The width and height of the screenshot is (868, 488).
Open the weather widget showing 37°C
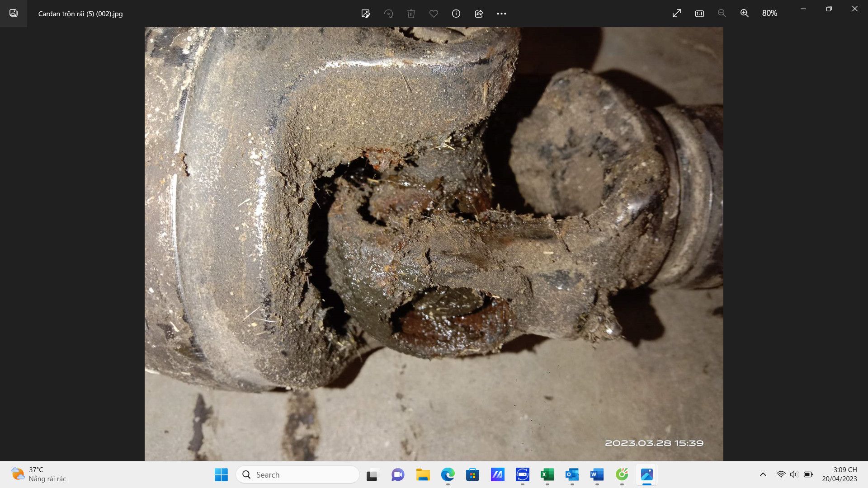point(39,474)
